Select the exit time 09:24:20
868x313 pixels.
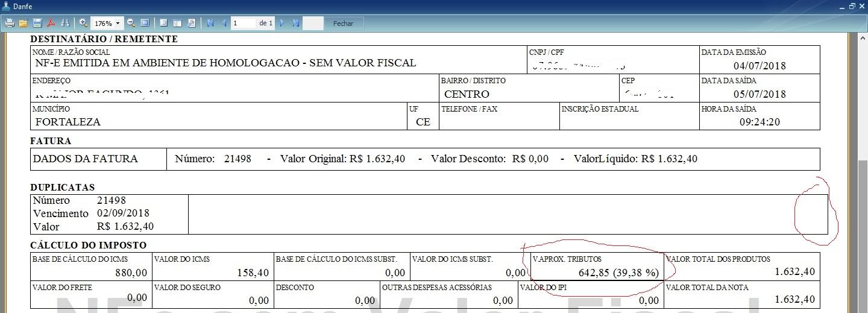pyautogui.click(x=759, y=122)
